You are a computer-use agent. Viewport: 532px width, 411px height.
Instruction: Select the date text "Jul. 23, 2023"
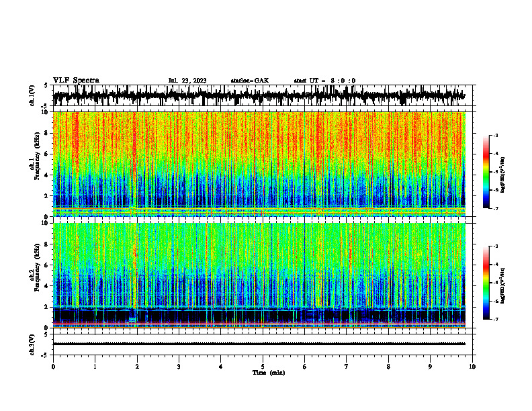click(187, 81)
